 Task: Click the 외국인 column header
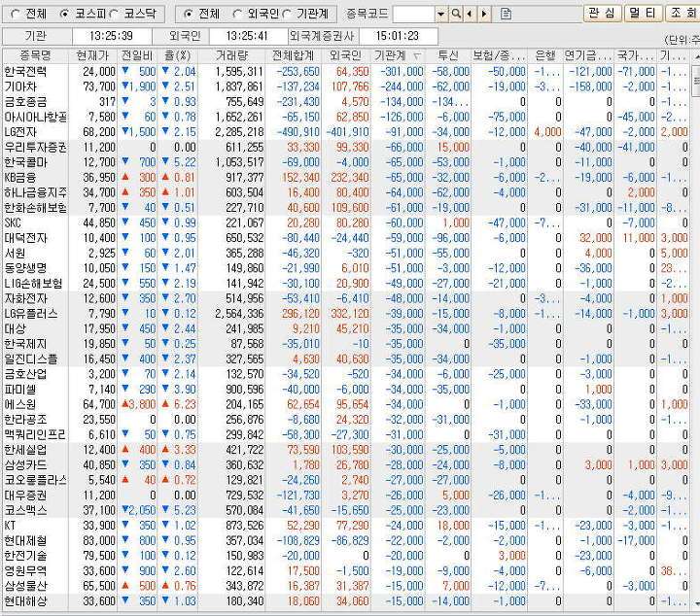pos(345,55)
